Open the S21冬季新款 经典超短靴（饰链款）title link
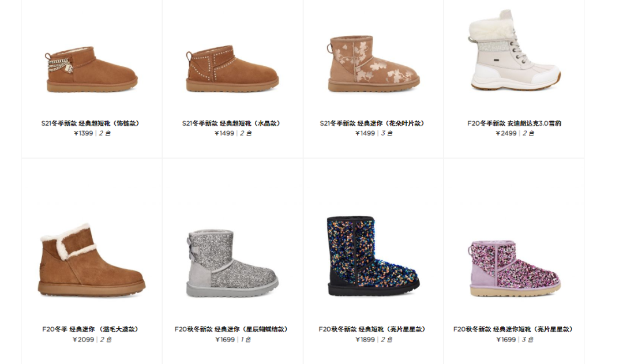Viewport: 623px width, 364px height. tap(91, 123)
